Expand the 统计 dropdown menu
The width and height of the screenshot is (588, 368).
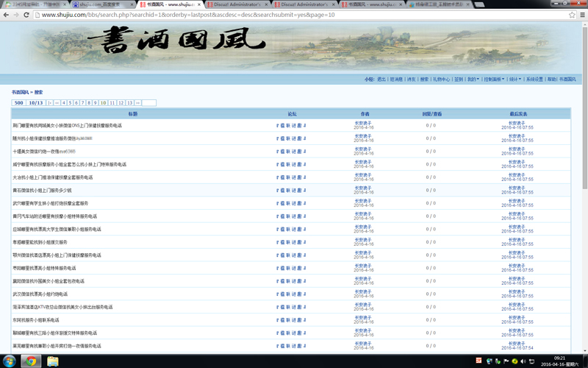514,79
